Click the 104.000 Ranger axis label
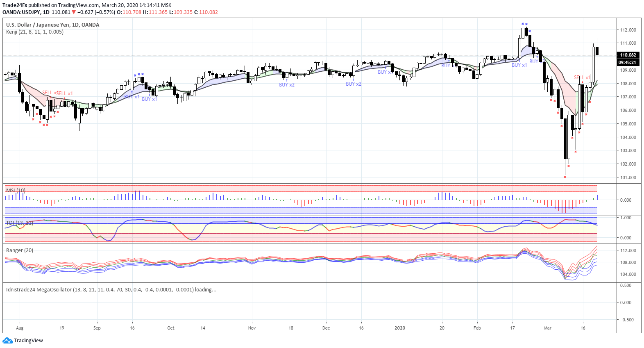Viewport: 644px width, 348px height. pos(628,274)
